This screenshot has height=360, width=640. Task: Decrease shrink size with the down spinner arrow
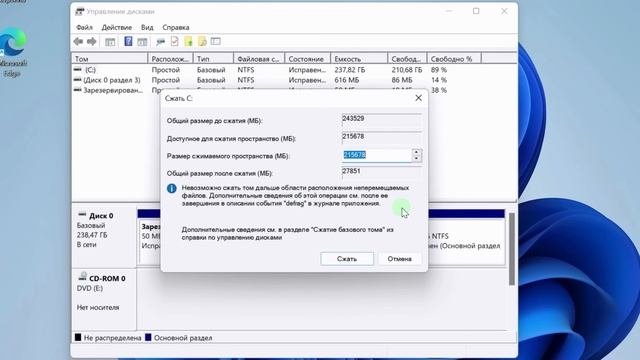tap(416, 158)
